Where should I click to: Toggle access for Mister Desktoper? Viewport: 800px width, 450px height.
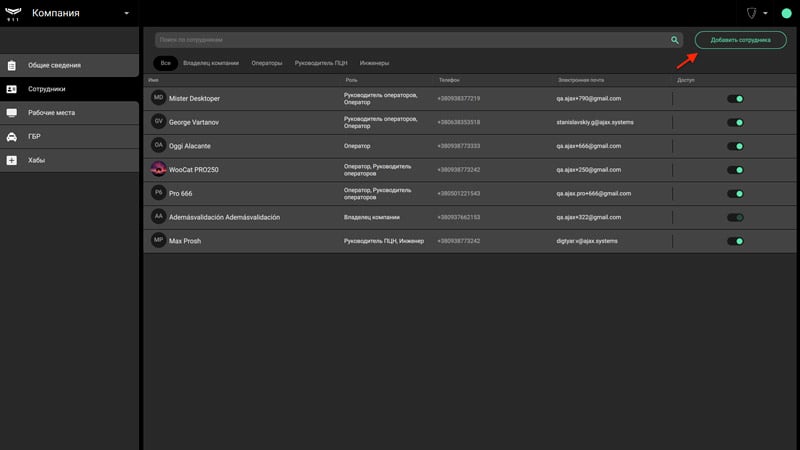[x=735, y=98]
